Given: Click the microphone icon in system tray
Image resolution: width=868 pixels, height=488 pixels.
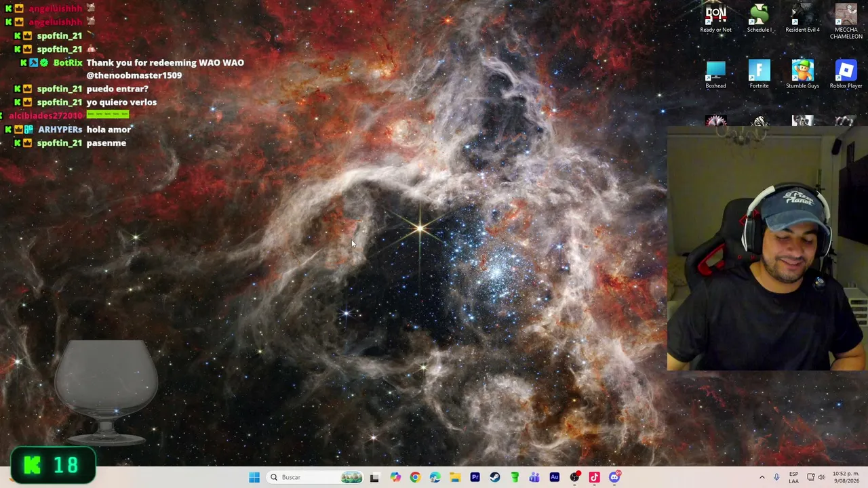Looking at the screenshot, I should click(x=776, y=477).
